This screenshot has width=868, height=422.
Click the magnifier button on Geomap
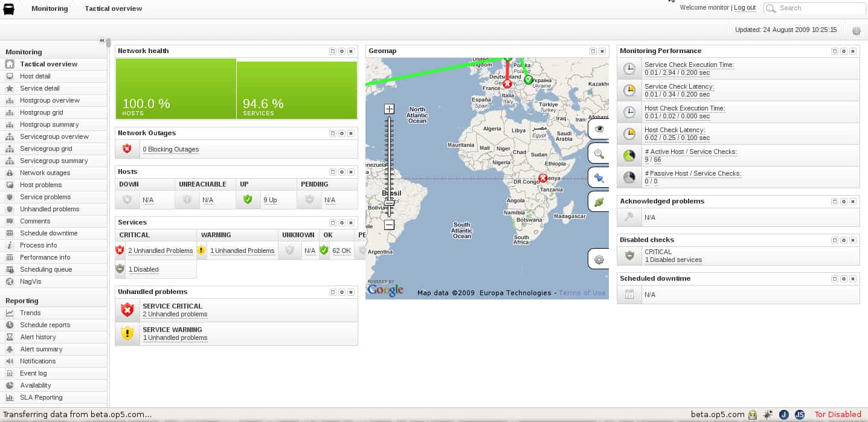599,154
